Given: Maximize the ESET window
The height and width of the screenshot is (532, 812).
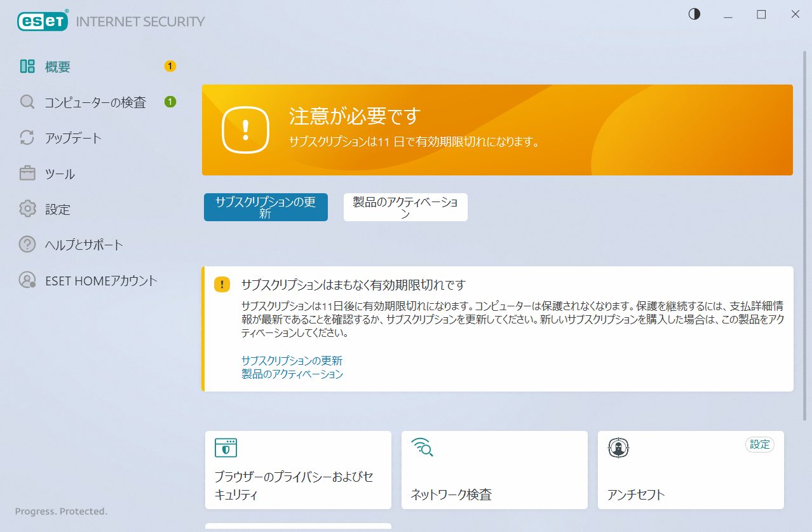Looking at the screenshot, I should [x=761, y=15].
